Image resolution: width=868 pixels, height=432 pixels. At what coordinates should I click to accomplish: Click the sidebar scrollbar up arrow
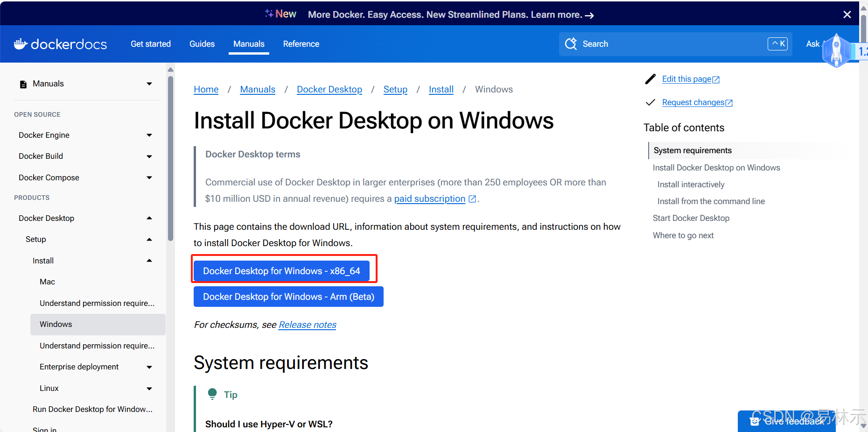tap(170, 70)
